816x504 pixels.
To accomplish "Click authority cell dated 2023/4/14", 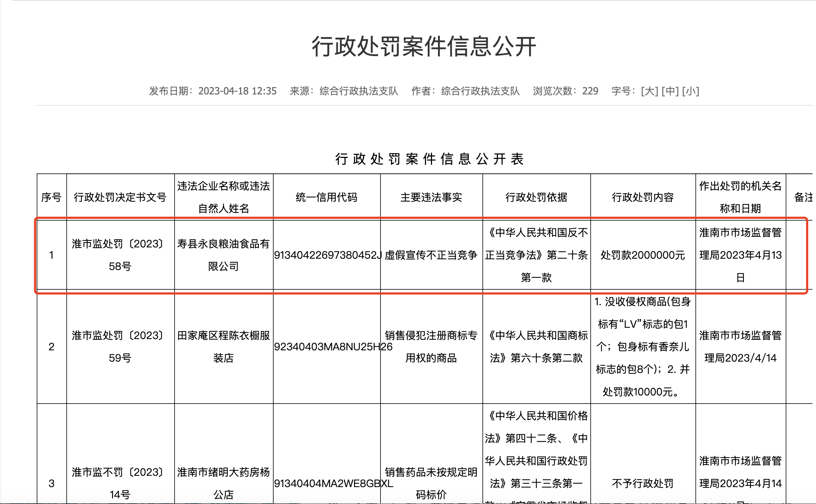I will [x=741, y=346].
